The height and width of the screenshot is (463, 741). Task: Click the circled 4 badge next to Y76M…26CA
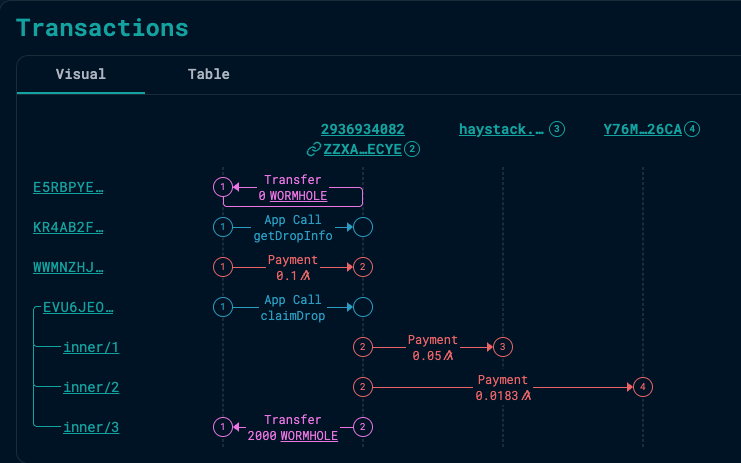pos(692,129)
